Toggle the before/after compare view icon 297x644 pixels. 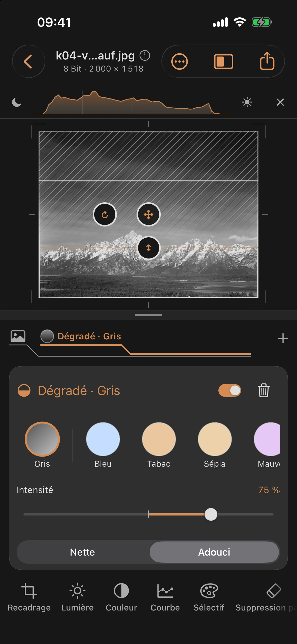[223, 61]
